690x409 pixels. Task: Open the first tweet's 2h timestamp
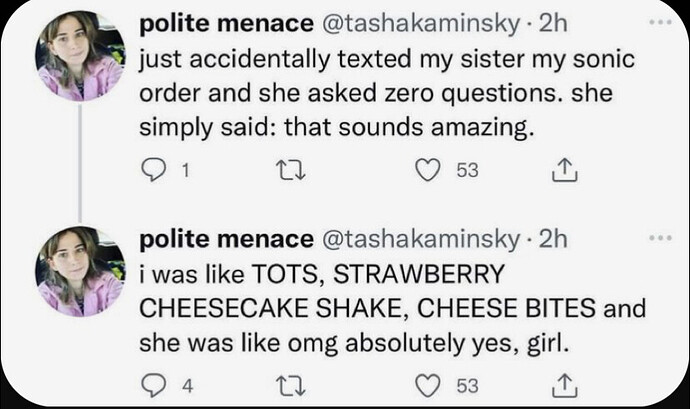[552, 23]
